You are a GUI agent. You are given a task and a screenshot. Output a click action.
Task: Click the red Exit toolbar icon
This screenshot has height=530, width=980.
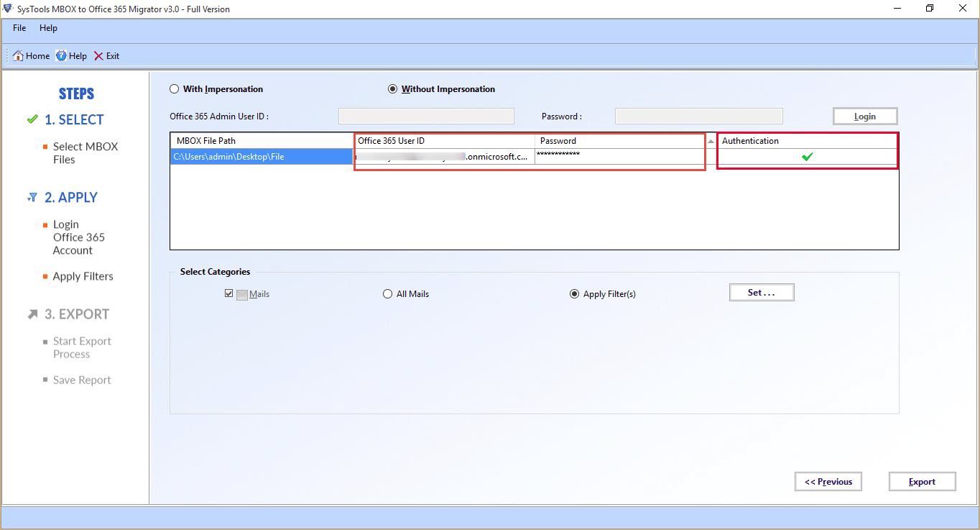pyautogui.click(x=98, y=56)
